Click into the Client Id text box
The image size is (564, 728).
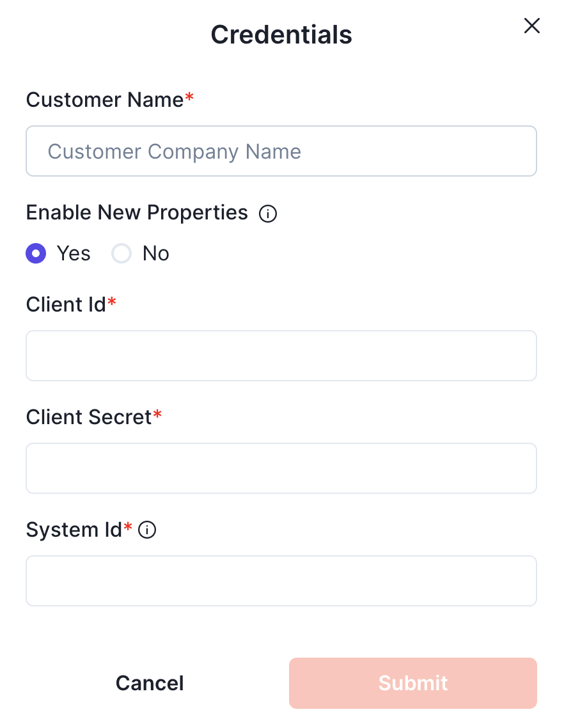281,356
